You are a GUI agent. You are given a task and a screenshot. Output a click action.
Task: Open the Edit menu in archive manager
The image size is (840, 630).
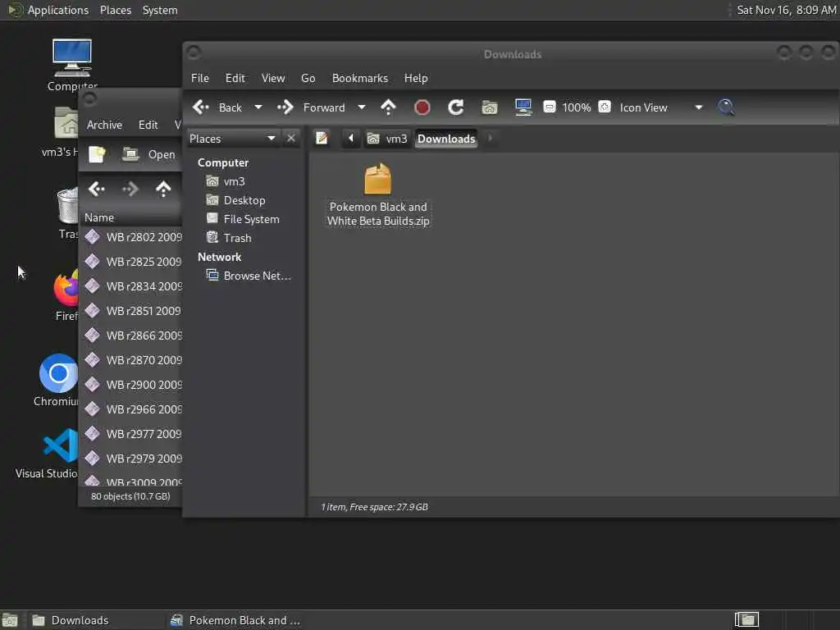click(148, 125)
